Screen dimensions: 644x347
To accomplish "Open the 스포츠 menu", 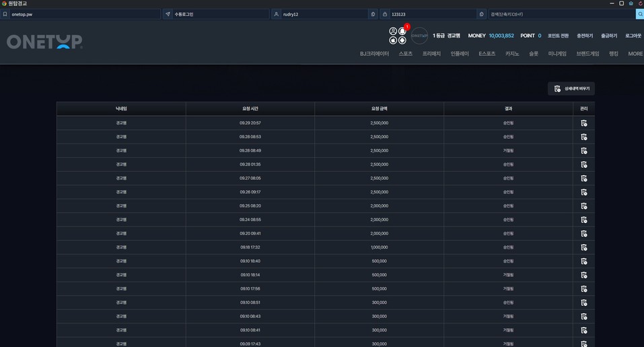I will pos(406,54).
